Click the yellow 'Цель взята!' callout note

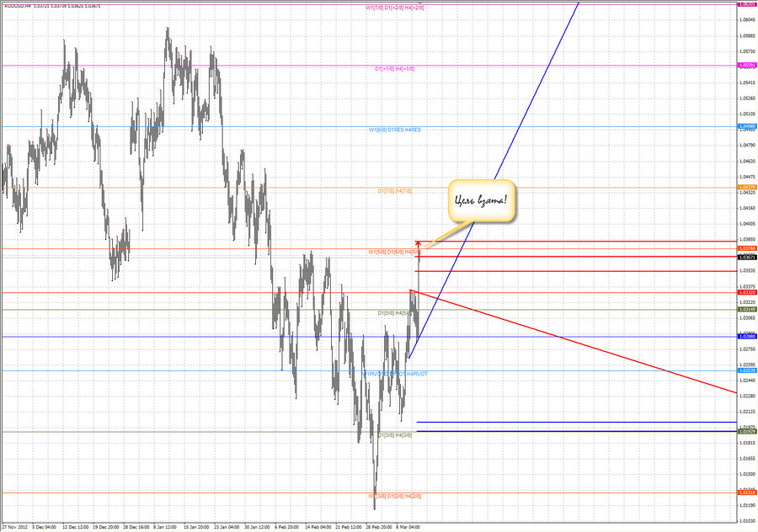pos(481,201)
